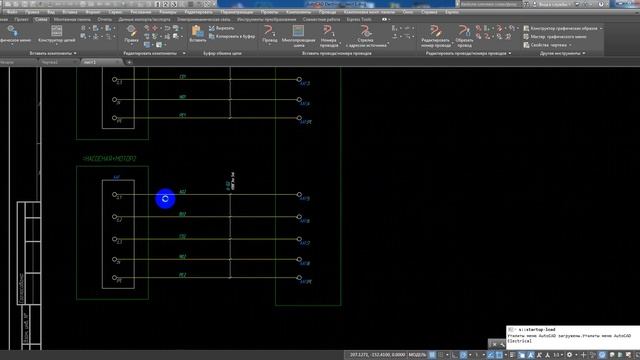Open the Рисование menu
The height and width of the screenshot is (360, 640).
pos(141,12)
